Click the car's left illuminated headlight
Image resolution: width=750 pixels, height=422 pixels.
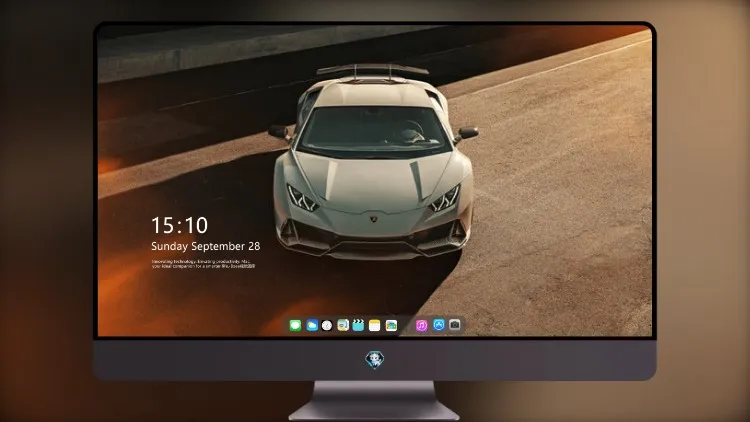[302, 198]
